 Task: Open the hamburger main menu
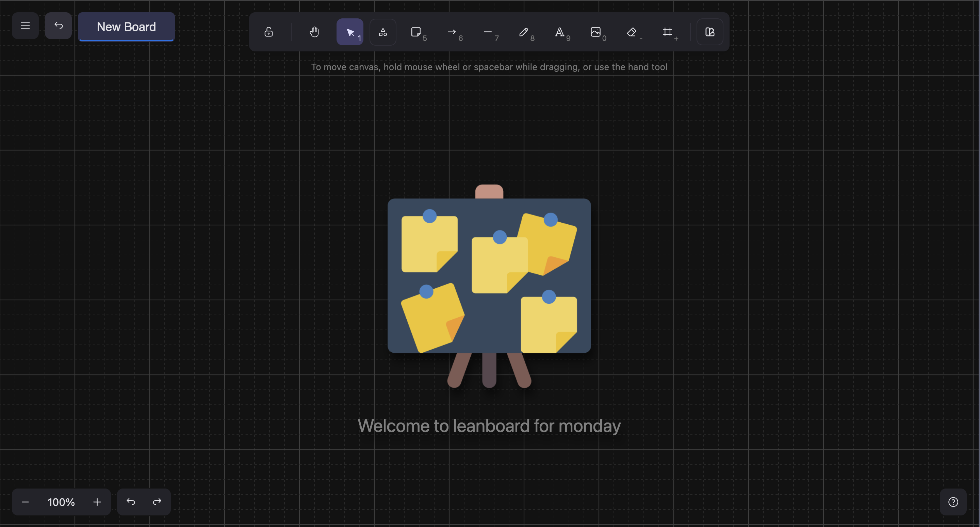point(25,26)
